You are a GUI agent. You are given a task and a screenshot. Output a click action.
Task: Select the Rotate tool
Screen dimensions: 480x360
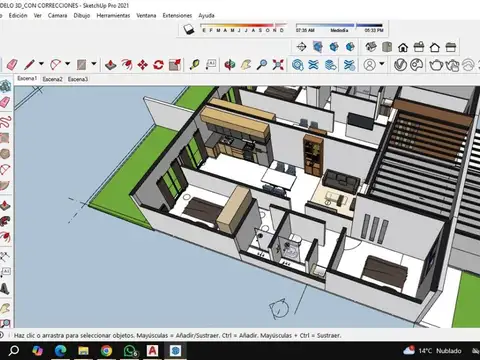click(x=159, y=65)
